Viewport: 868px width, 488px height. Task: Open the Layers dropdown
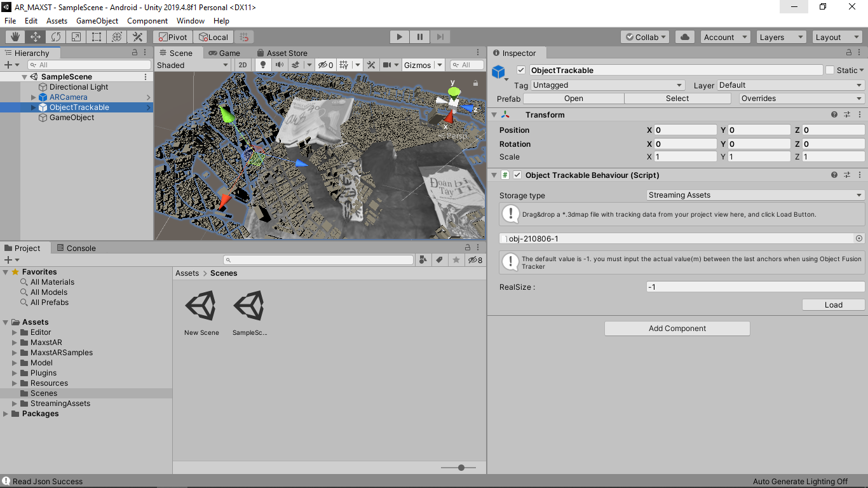[x=781, y=37]
